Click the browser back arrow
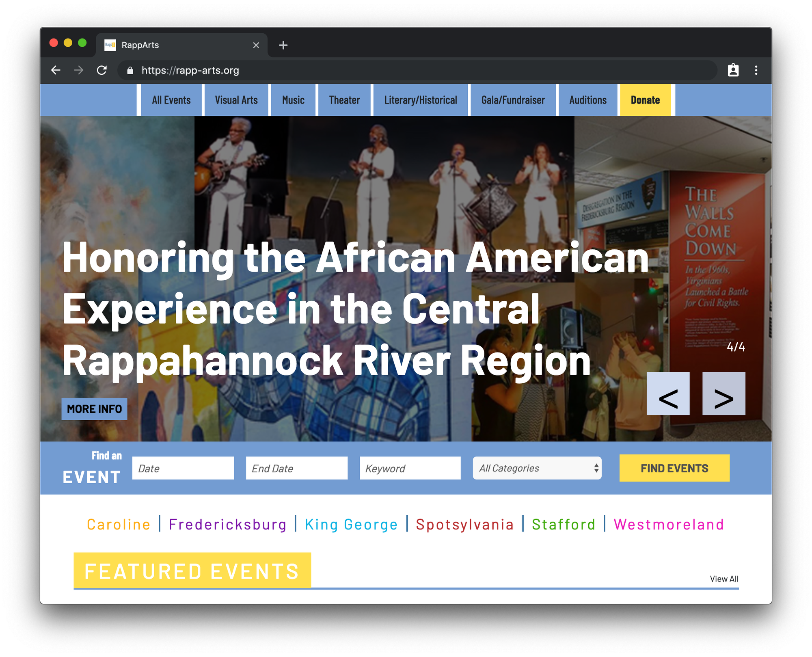The height and width of the screenshot is (657, 812). (x=56, y=70)
